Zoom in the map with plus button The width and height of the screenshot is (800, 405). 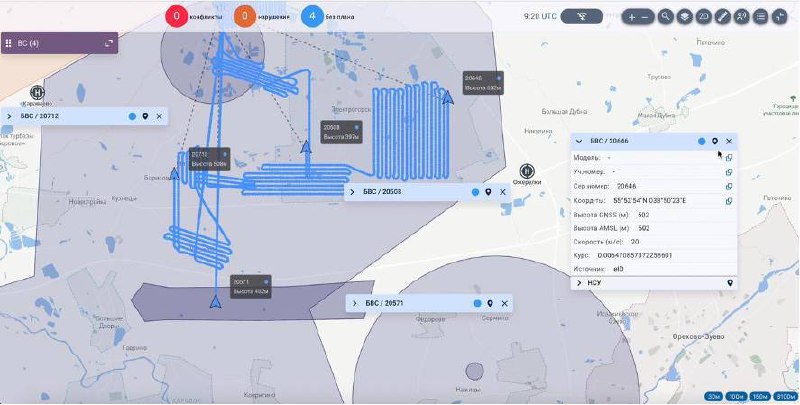coord(632,17)
